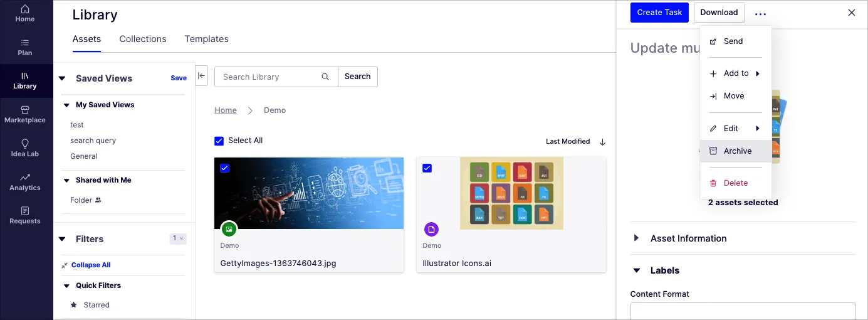Click the Collapse All link
The width and height of the screenshot is (868, 320).
click(91, 265)
